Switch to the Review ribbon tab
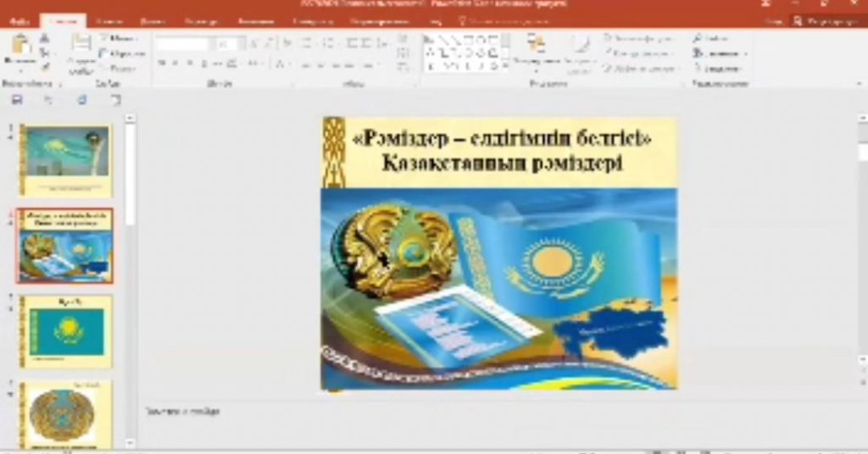This screenshot has width=868, height=454. pos(379,21)
